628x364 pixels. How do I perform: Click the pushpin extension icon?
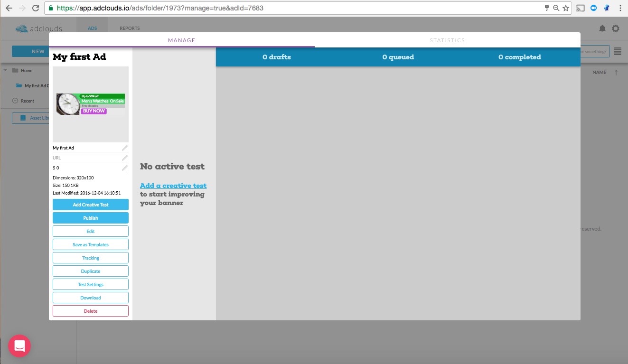pos(607,8)
